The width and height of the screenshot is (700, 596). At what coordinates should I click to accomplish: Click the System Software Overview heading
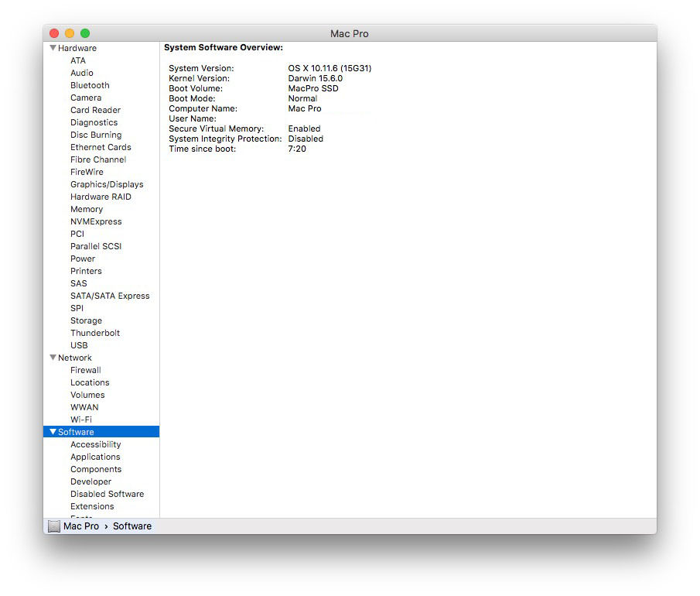pos(224,47)
